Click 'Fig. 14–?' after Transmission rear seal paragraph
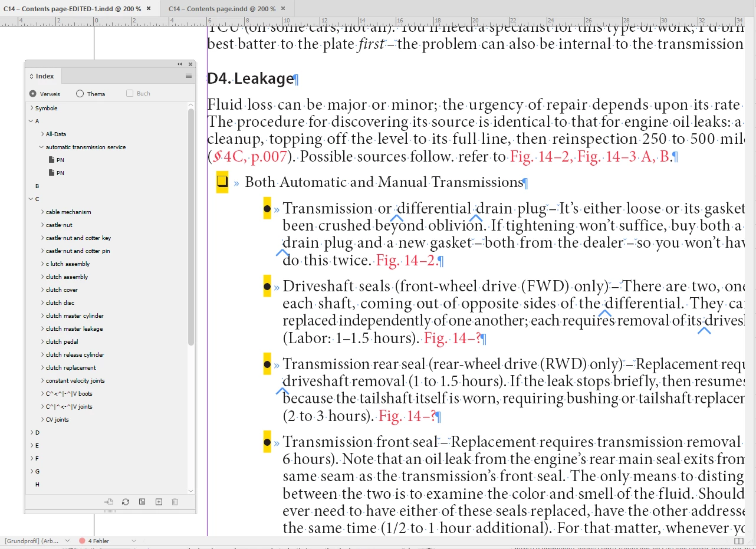The image size is (756, 549). coord(407,416)
